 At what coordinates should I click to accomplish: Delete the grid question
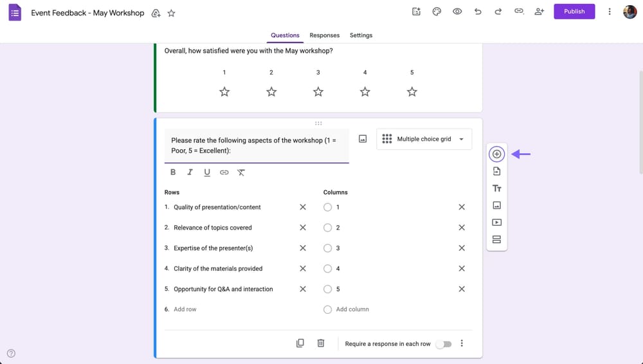321,343
